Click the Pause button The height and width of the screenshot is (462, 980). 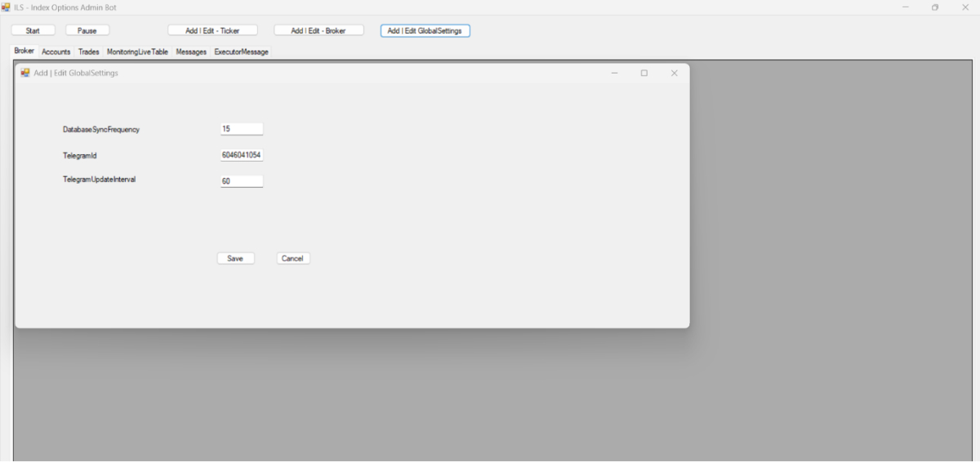(87, 30)
